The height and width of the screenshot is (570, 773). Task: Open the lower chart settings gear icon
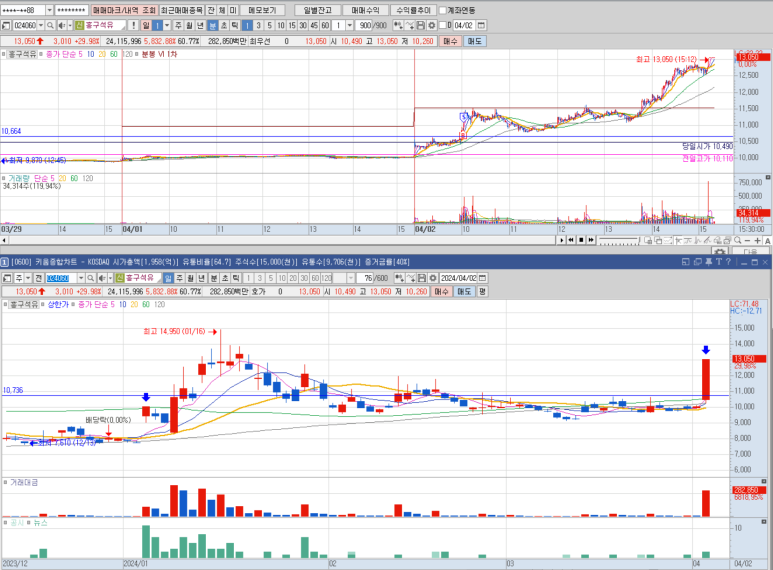(x=432, y=278)
